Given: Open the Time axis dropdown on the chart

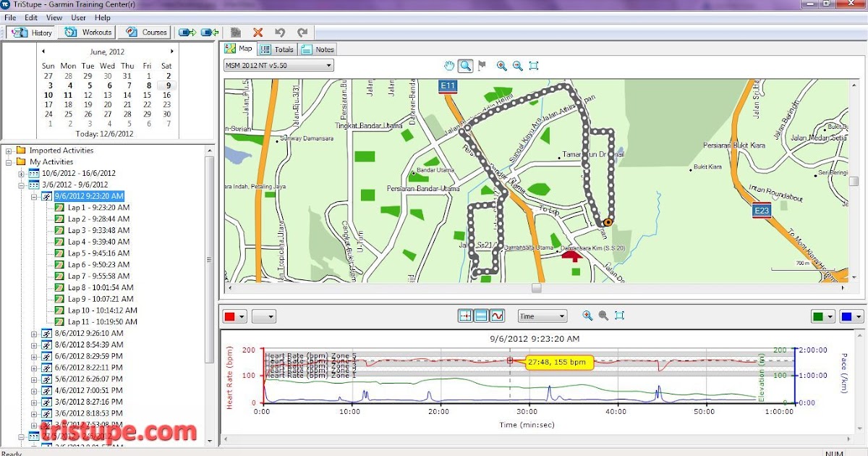Looking at the screenshot, I should click(x=542, y=316).
